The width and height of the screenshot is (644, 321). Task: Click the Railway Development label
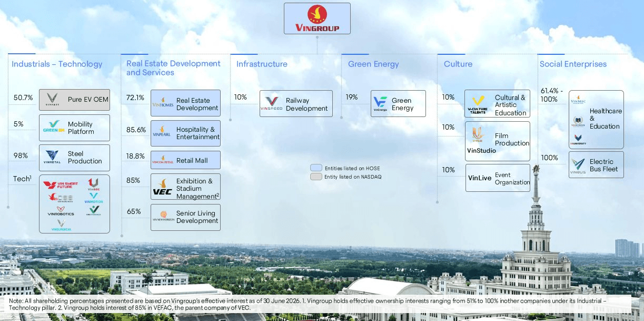pos(306,104)
